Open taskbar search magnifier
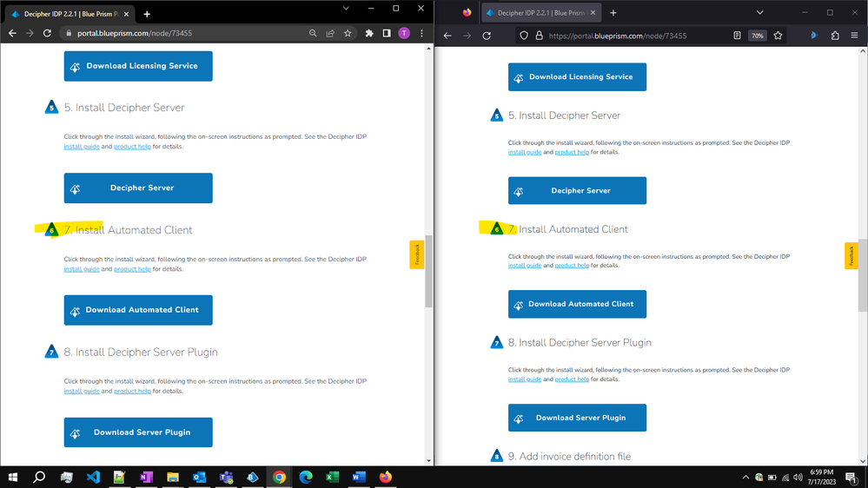The width and height of the screenshot is (868, 488). (39, 477)
